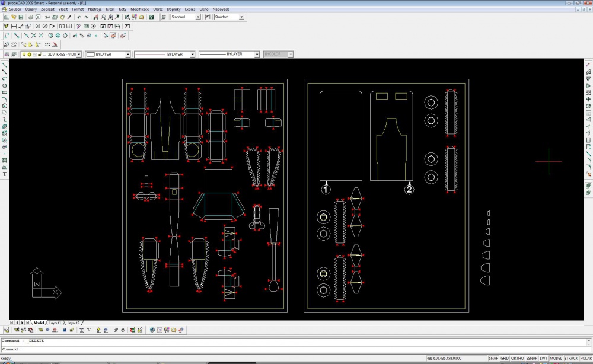Viewport: 593px width, 364px height.
Task: Click the blue lock layer icon in bottom toolbar
Action: [65, 330]
